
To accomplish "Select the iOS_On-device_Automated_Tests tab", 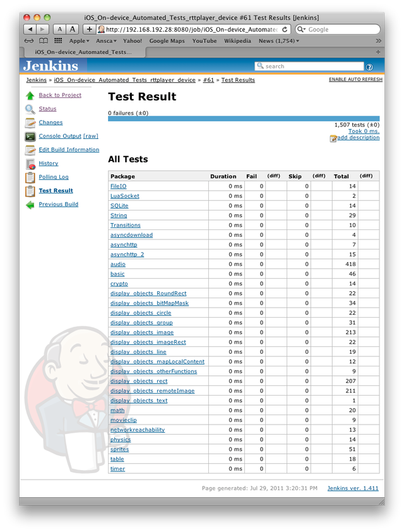I will point(84,52).
